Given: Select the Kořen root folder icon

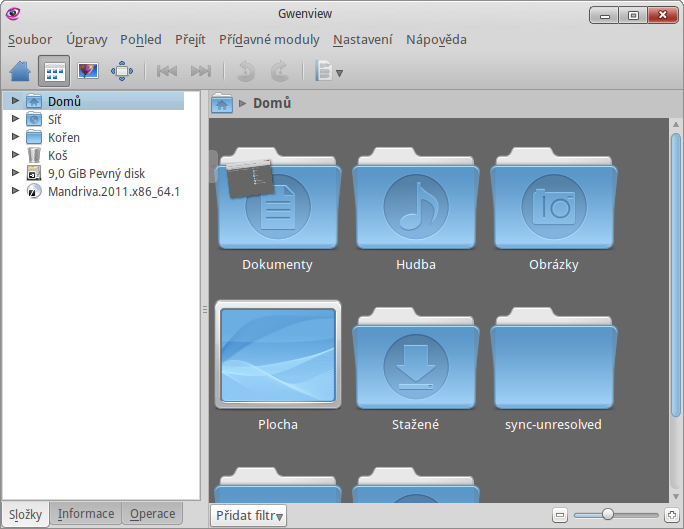Looking at the screenshot, I should 34,137.
